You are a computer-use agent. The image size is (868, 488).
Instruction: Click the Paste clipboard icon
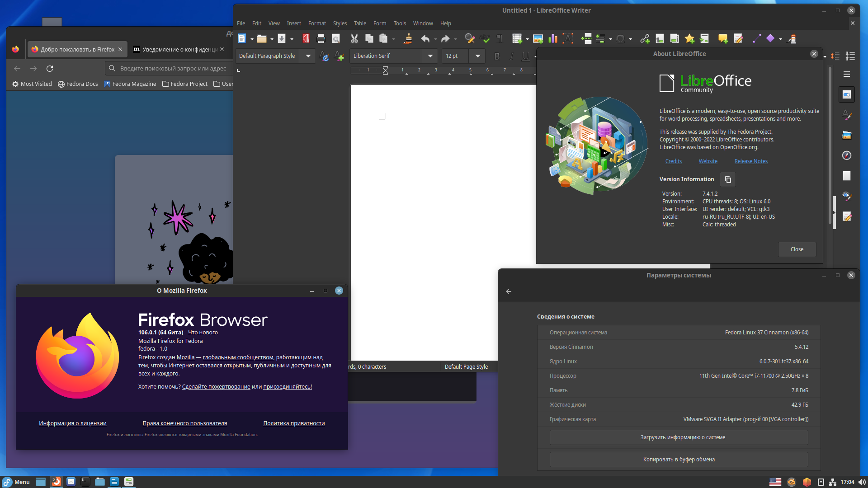(383, 39)
